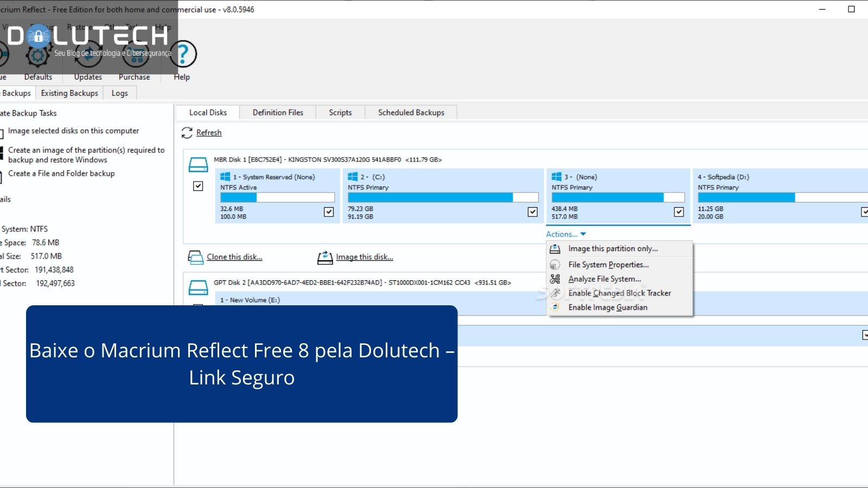Uncheck the partition 3 (None) checkbox

679,211
